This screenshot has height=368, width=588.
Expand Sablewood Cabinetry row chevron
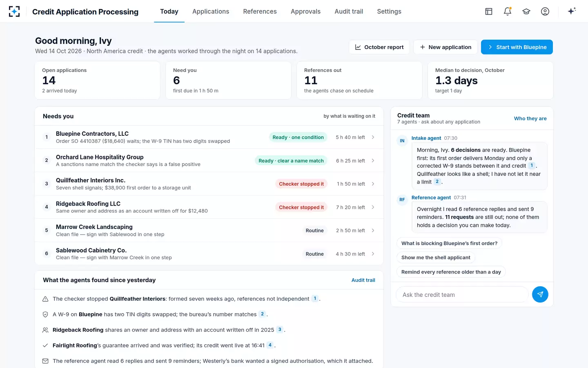373,254
